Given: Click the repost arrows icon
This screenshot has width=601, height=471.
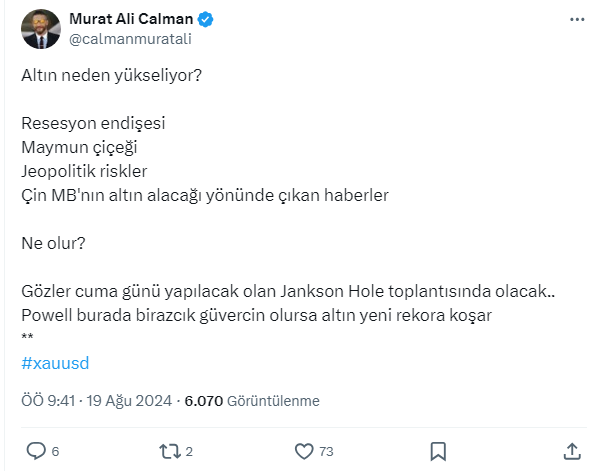Looking at the screenshot, I should point(169,450).
